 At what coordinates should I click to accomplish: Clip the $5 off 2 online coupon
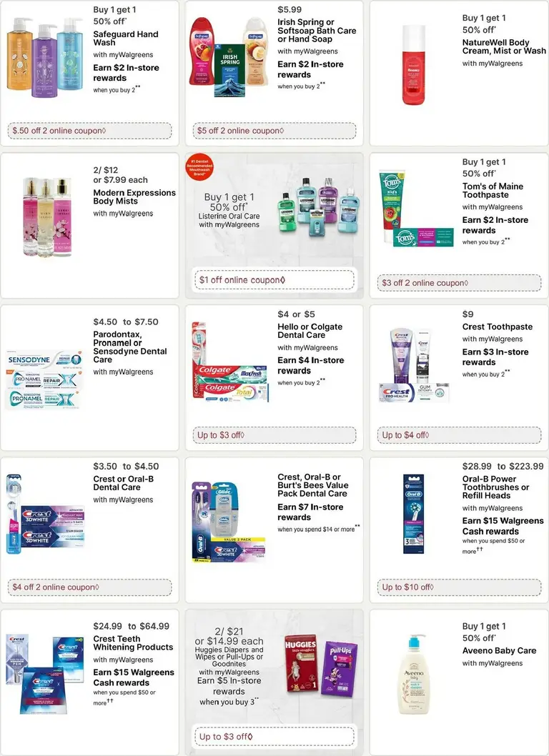(274, 131)
